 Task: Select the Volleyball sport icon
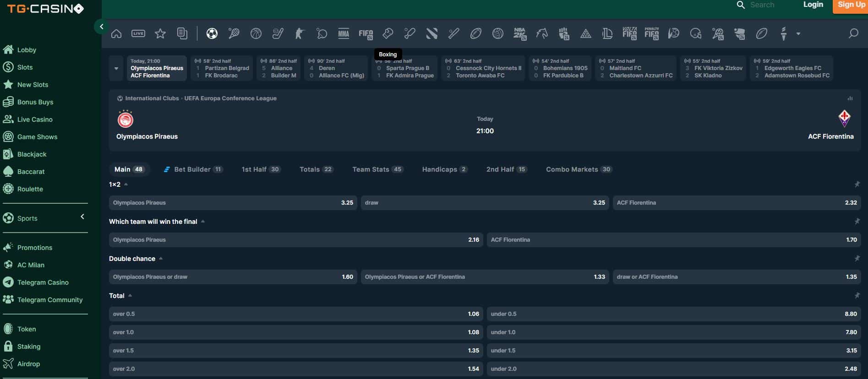[x=497, y=33]
